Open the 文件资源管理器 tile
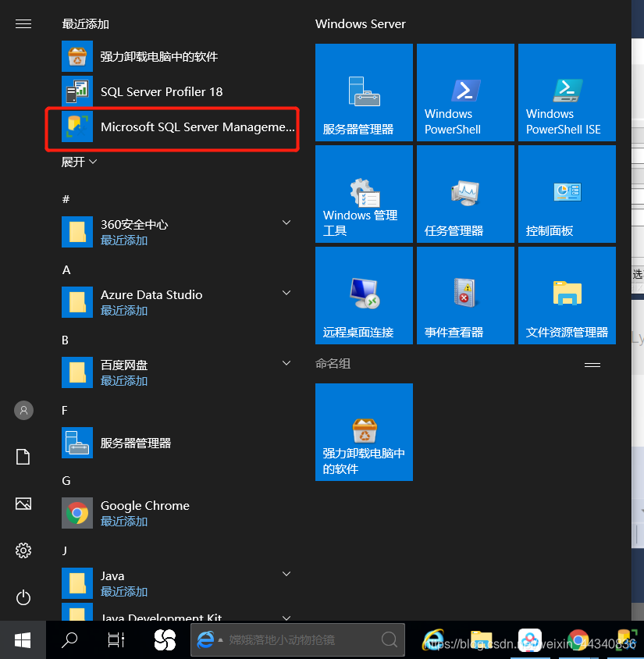This screenshot has height=659, width=644. pos(568,295)
